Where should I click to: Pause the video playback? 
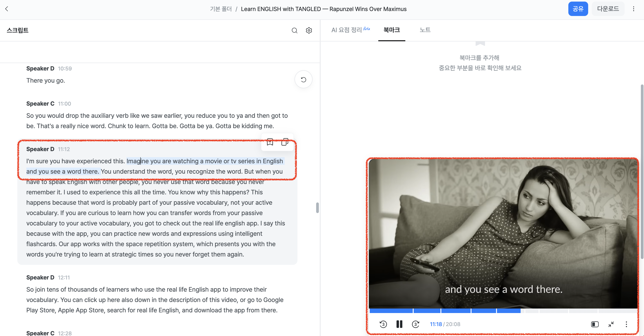point(399,324)
